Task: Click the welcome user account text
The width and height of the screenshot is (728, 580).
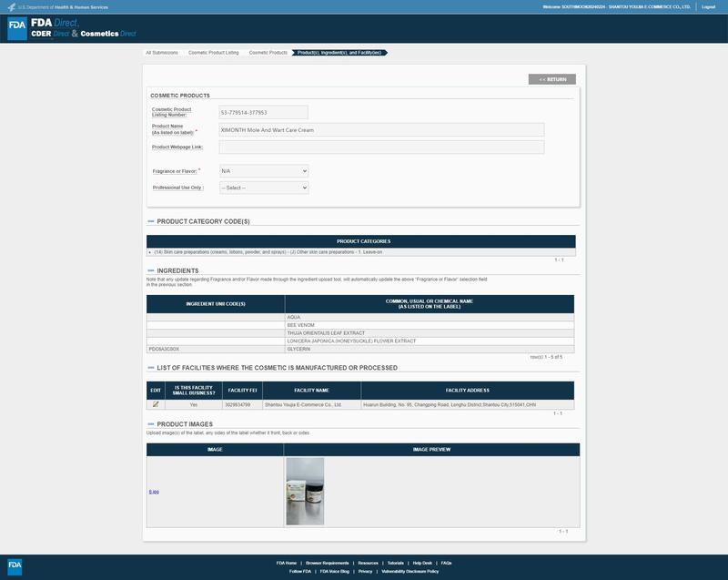Action: pyautogui.click(x=616, y=7)
